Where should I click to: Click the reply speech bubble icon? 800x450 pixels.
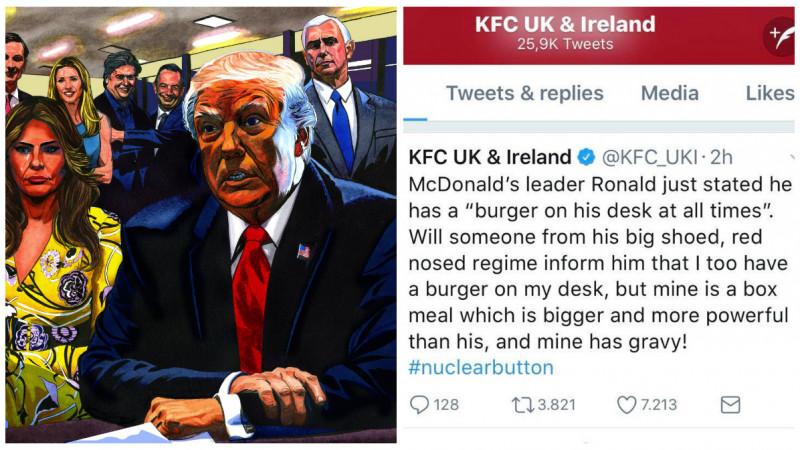[420, 405]
